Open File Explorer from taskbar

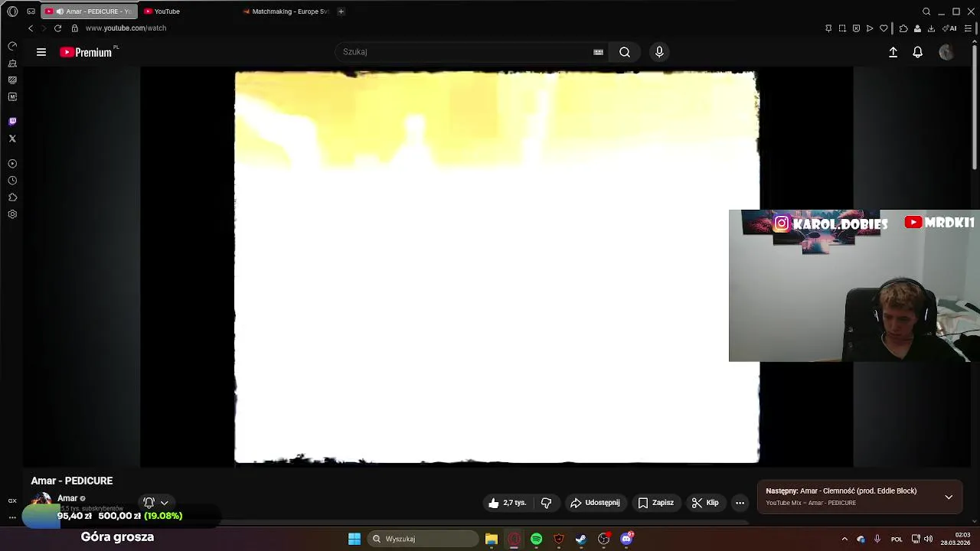pos(492,539)
